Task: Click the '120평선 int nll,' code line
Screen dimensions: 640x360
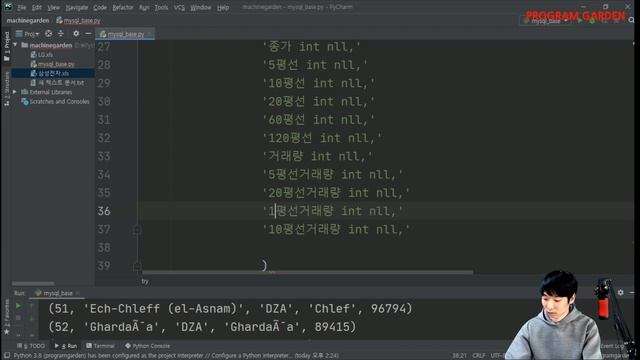Action: pos(322,138)
